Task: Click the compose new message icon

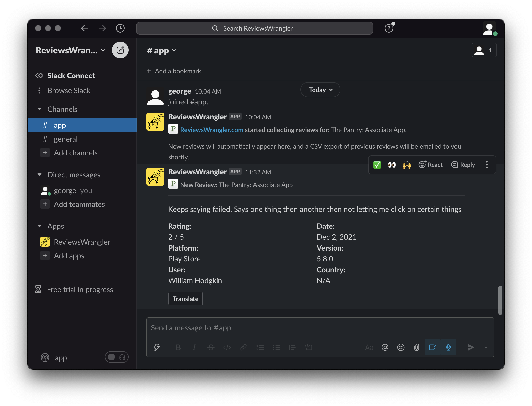Action: (x=120, y=50)
